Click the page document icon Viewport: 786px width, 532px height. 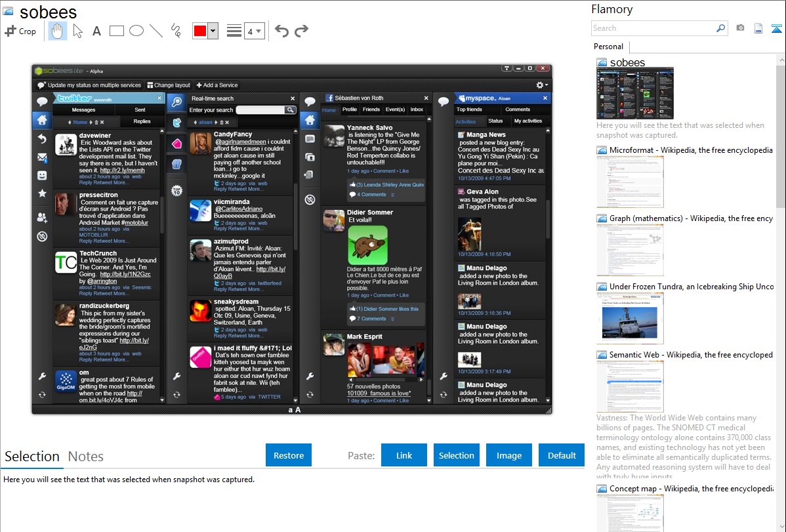pyautogui.click(x=758, y=28)
